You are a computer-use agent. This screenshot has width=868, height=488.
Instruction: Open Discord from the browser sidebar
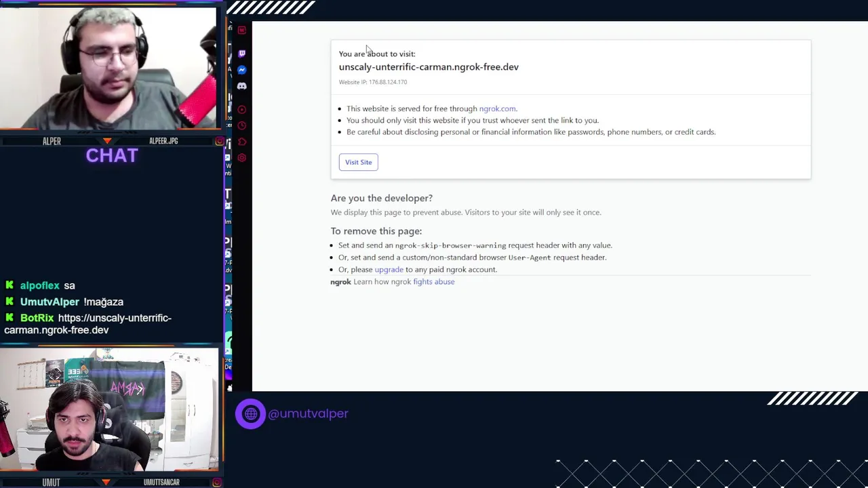coord(241,86)
